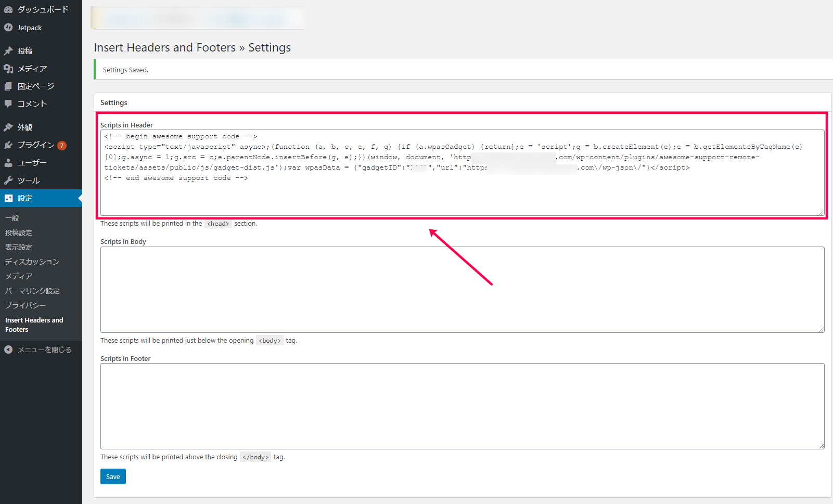Click the <head> code tag

coord(218,224)
